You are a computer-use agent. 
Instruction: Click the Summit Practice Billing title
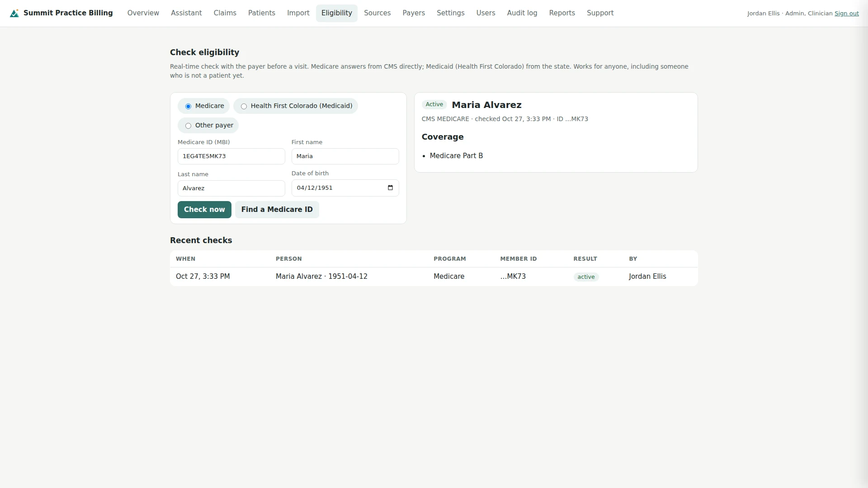(68, 13)
